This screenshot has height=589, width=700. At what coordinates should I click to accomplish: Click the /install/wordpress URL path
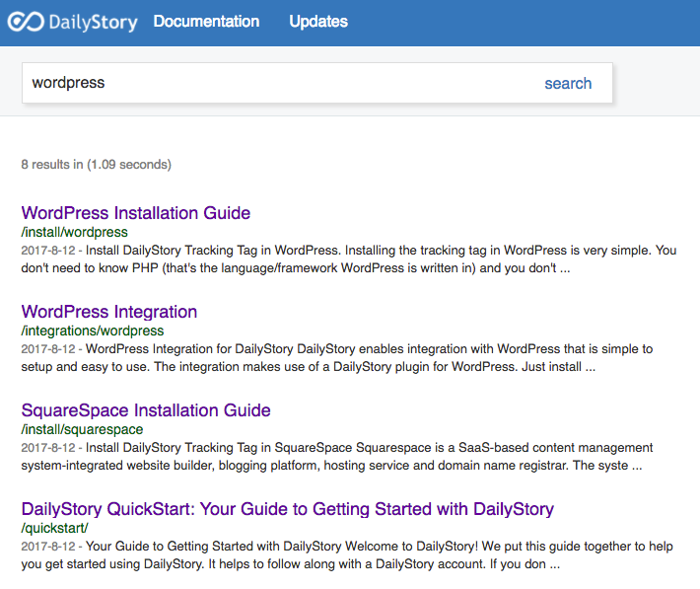pos(75,233)
